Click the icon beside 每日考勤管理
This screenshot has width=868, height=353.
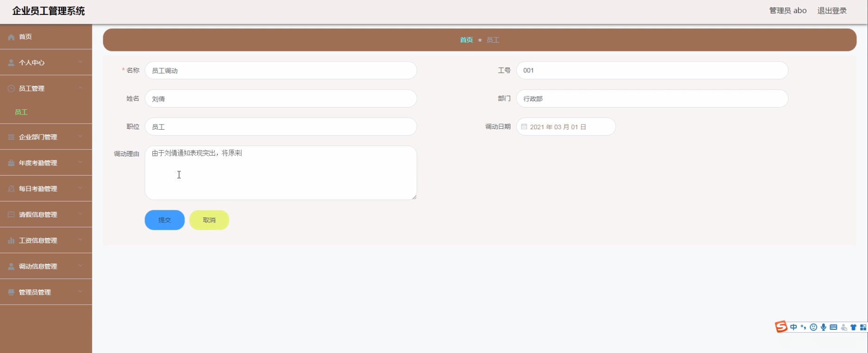point(11,189)
